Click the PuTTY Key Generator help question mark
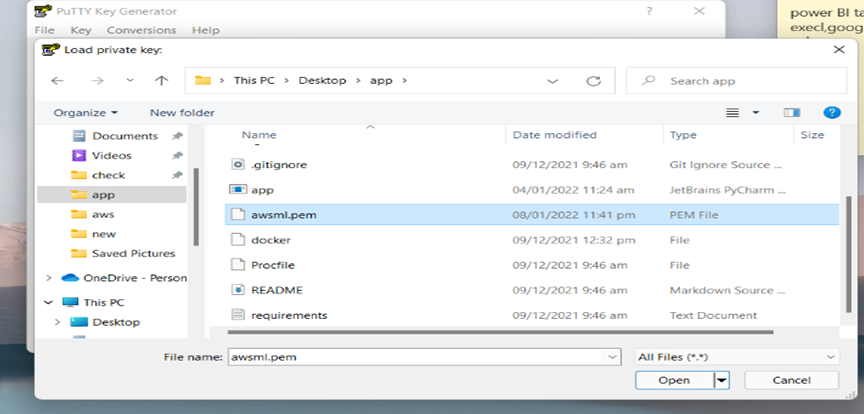 click(650, 11)
